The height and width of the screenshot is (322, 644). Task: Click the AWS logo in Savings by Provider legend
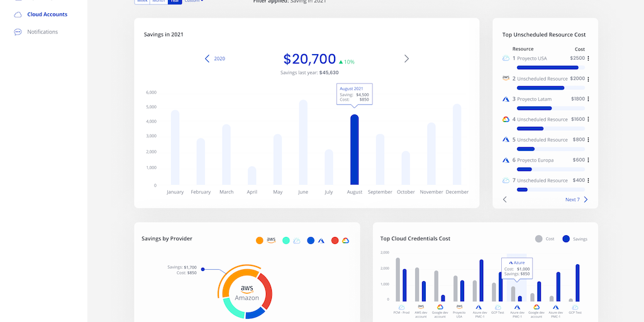[x=271, y=240]
